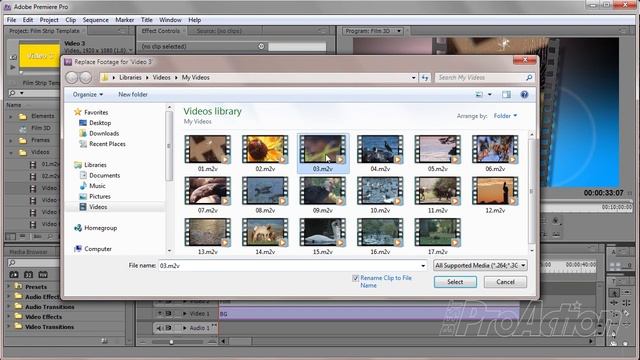Image resolution: width=640 pixels, height=360 pixels.
Task: Click My Videos in the address breadcrumb
Action: point(196,78)
